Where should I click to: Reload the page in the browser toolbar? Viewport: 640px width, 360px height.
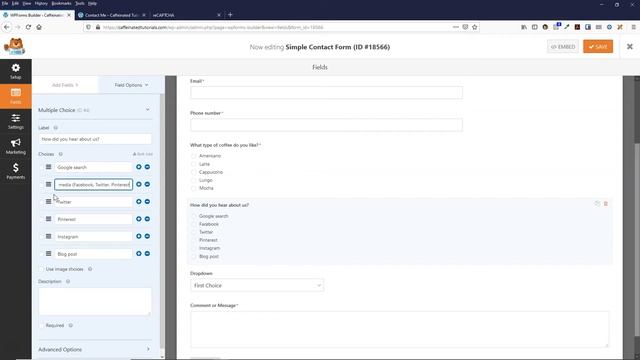point(28,27)
